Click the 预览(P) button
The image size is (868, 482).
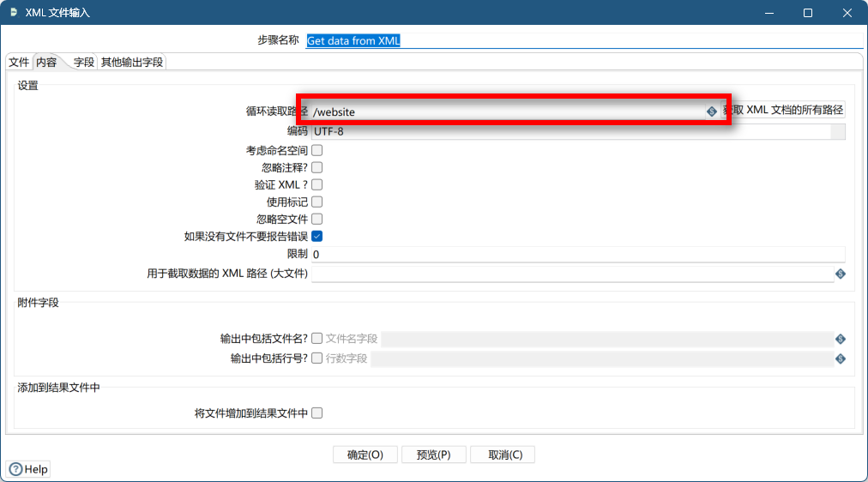tap(433, 455)
